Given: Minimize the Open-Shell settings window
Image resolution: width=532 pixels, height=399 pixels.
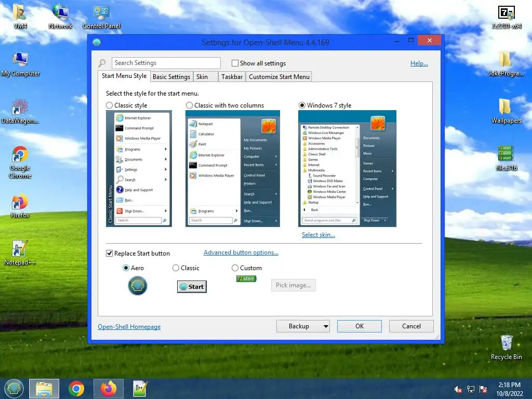Looking at the screenshot, I should [x=397, y=41].
